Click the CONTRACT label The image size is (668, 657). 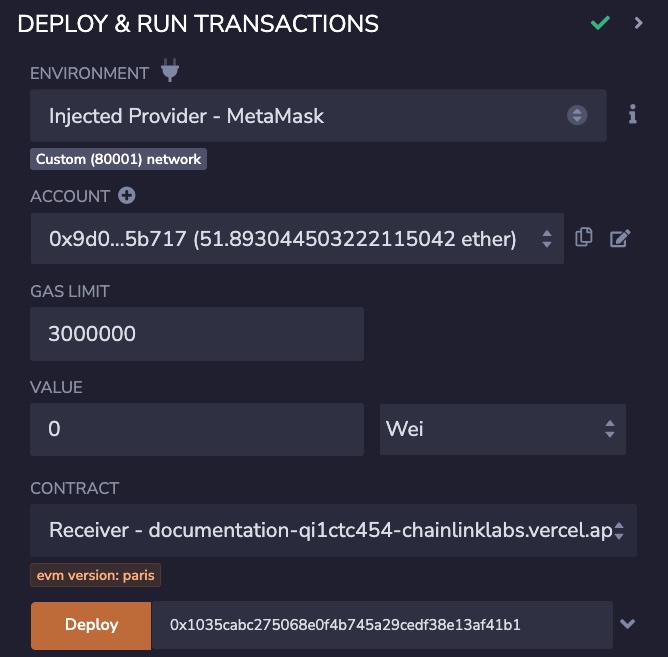[x=75, y=488]
